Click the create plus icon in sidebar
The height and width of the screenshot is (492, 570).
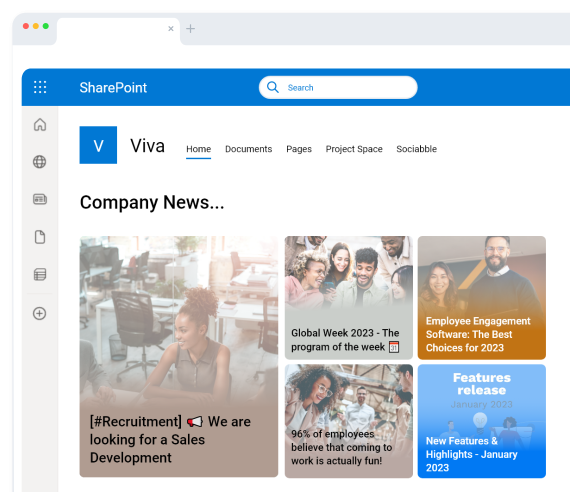[x=40, y=313]
